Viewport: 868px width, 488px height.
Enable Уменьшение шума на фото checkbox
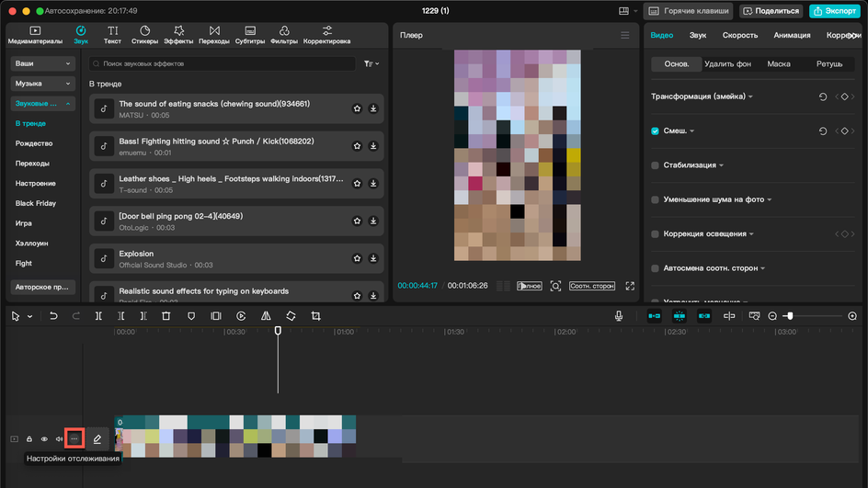pyautogui.click(x=655, y=199)
